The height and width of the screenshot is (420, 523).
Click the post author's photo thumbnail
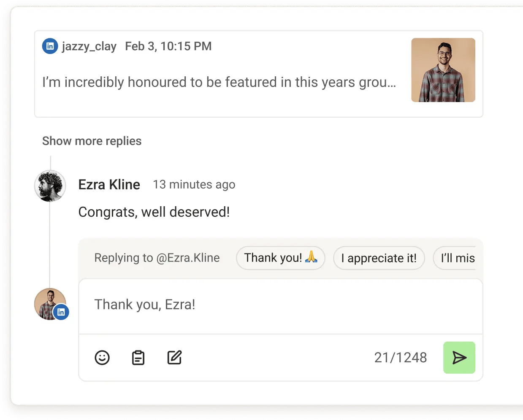coord(443,70)
